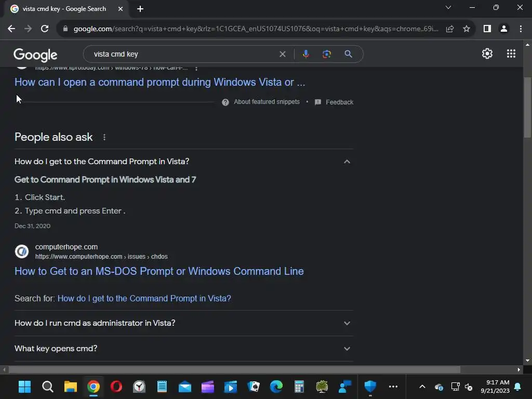532x399 pixels.
Task: Show hidden system tray icons
Action: click(422, 387)
